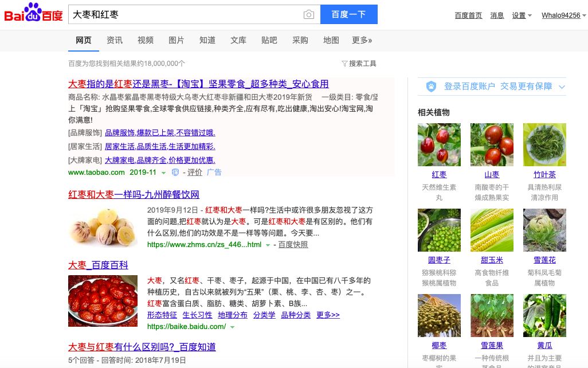This screenshot has height=368, width=588.
Task: Open the 山枣 related plant link
Action: 492,175
